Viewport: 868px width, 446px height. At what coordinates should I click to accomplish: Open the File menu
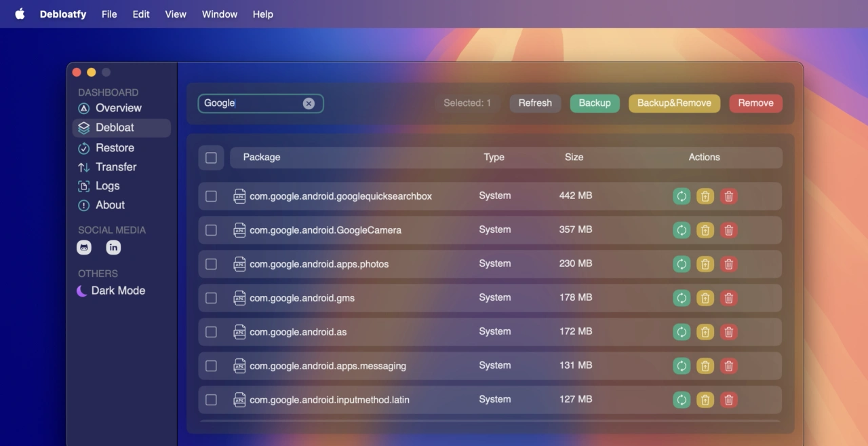(109, 14)
